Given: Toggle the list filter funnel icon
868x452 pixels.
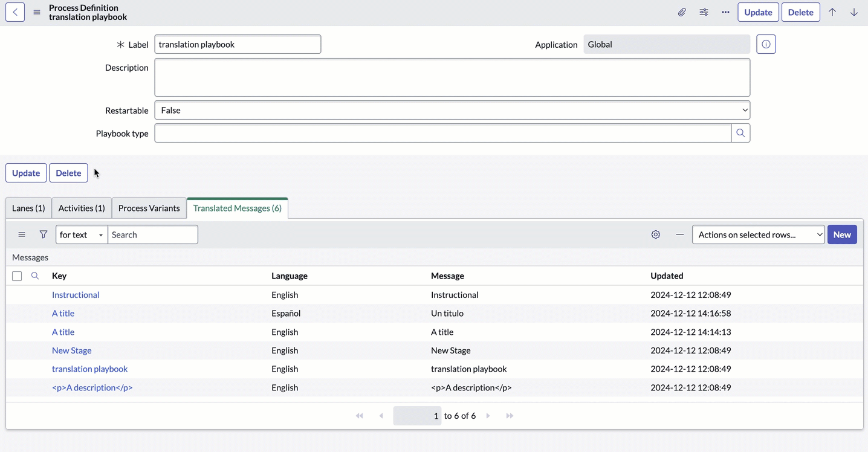Looking at the screenshot, I should point(44,234).
